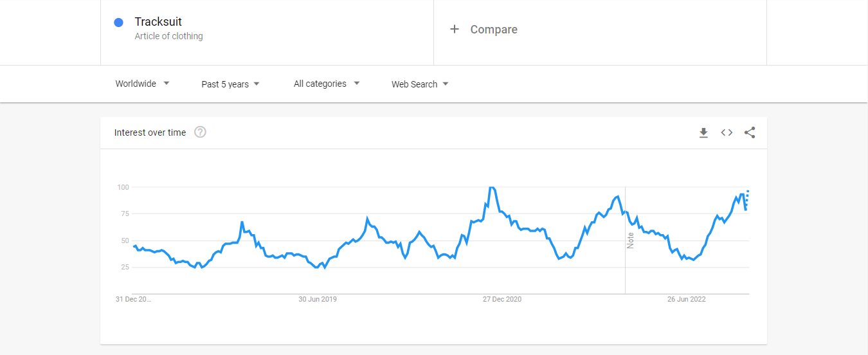
Task: Click the Interest over time heading
Action: click(x=150, y=132)
